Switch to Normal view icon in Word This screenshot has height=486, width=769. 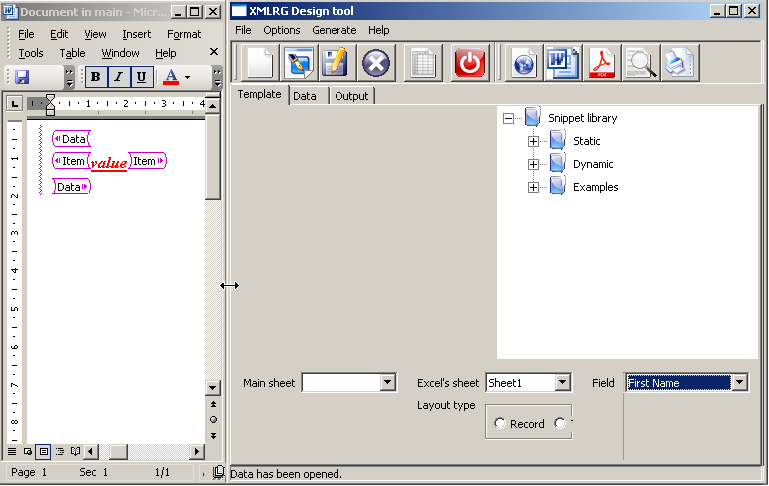click(x=12, y=451)
